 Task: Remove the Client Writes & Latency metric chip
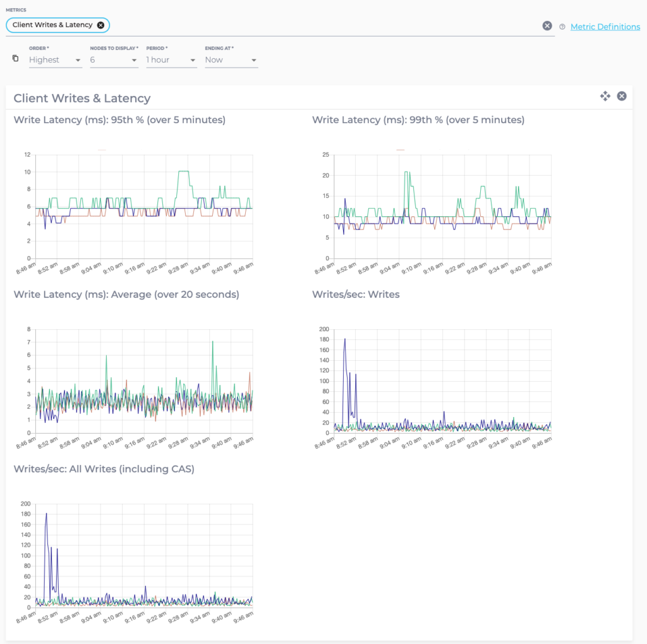pyautogui.click(x=99, y=25)
